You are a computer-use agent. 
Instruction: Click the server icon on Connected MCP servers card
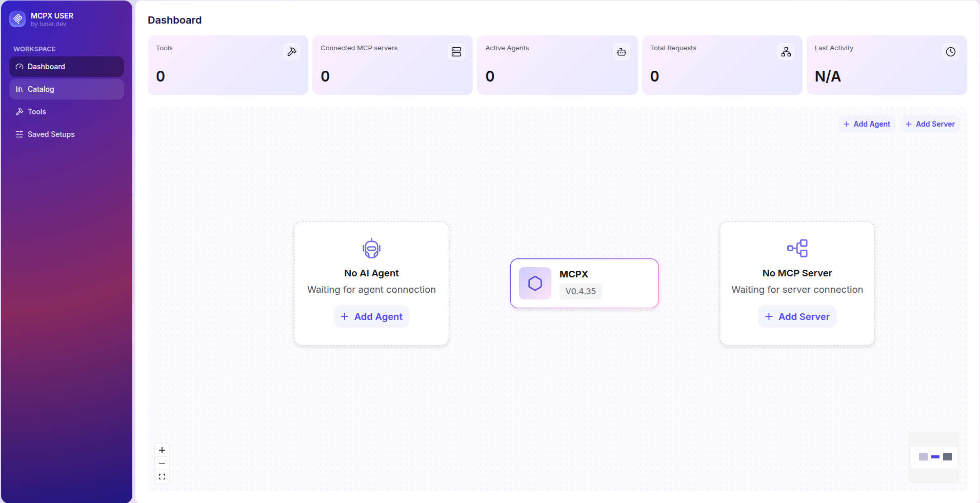coord(456,52)
